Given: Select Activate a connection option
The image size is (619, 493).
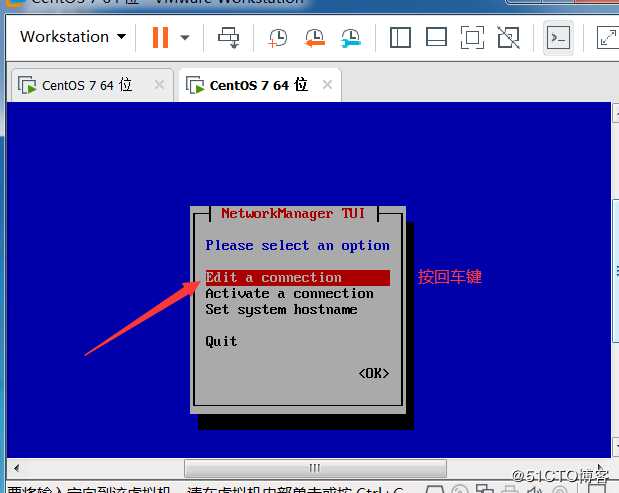Looking at the screenshot, I should (289, 294).
